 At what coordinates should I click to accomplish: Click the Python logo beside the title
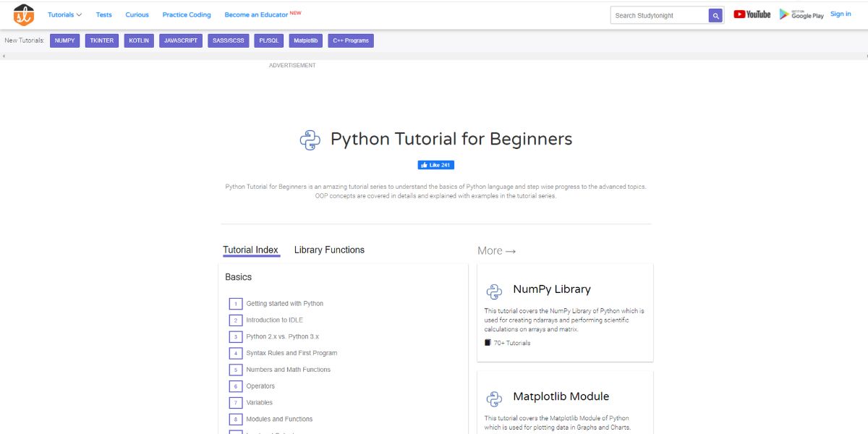click(310, 139)
